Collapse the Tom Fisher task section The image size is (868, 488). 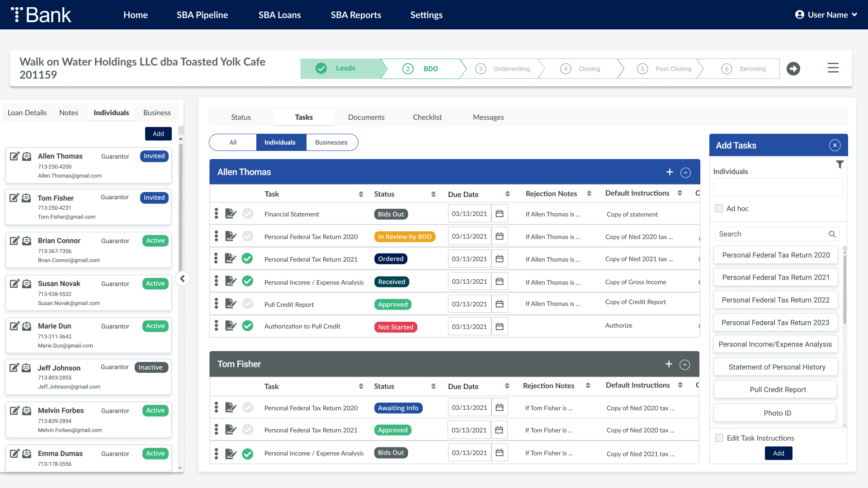coord(685,365)
